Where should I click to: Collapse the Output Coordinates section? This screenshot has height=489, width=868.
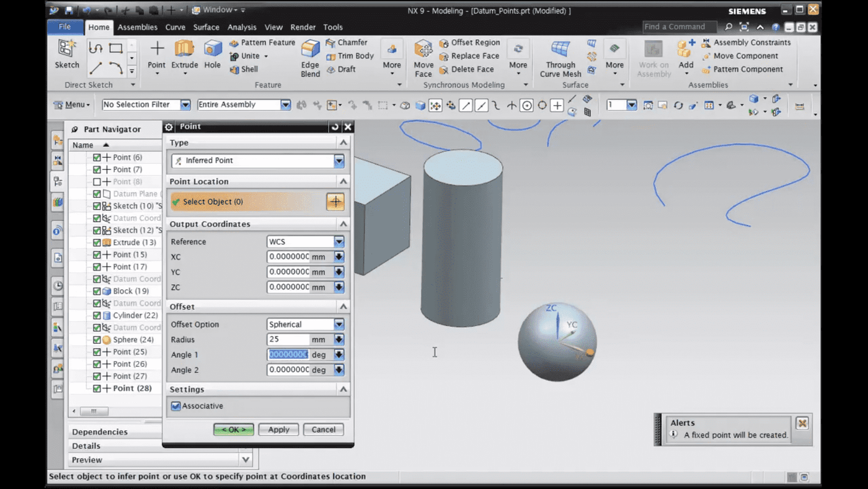343,224
